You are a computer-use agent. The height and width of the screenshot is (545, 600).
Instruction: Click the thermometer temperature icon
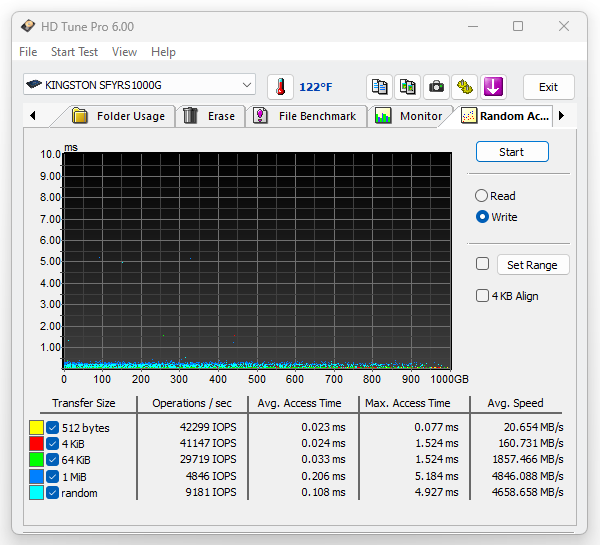pos(280,87)
